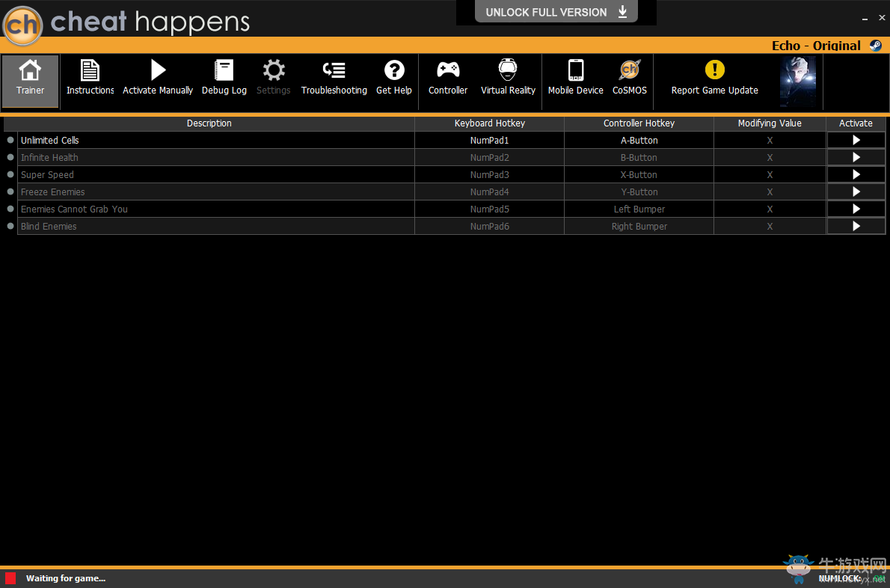Click the NumPad4 hotkey cell
The width and height of the screenshot is (890, 588).
(x=490, y=192)
